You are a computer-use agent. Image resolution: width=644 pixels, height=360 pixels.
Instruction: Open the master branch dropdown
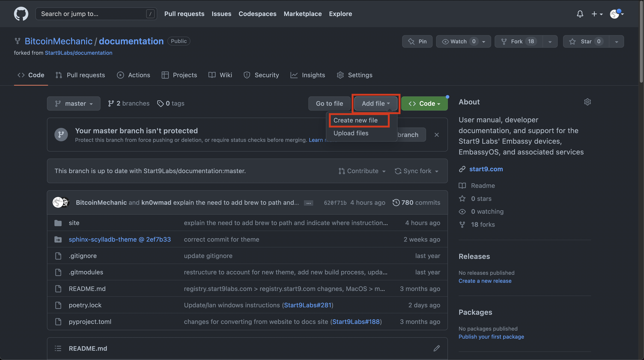pos(74,103)
